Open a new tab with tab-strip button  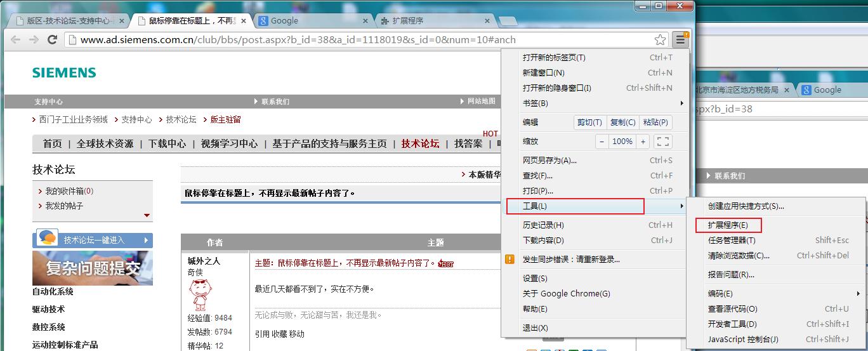point(508,21)
